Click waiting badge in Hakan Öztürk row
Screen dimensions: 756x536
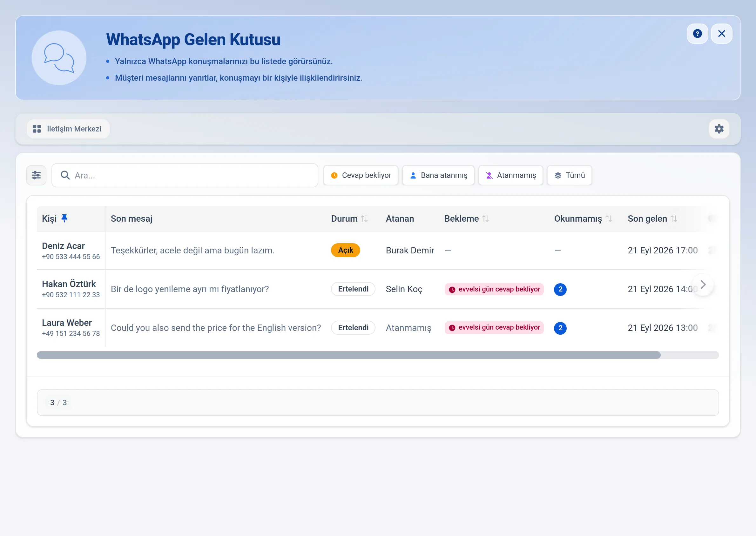[494, 289]
